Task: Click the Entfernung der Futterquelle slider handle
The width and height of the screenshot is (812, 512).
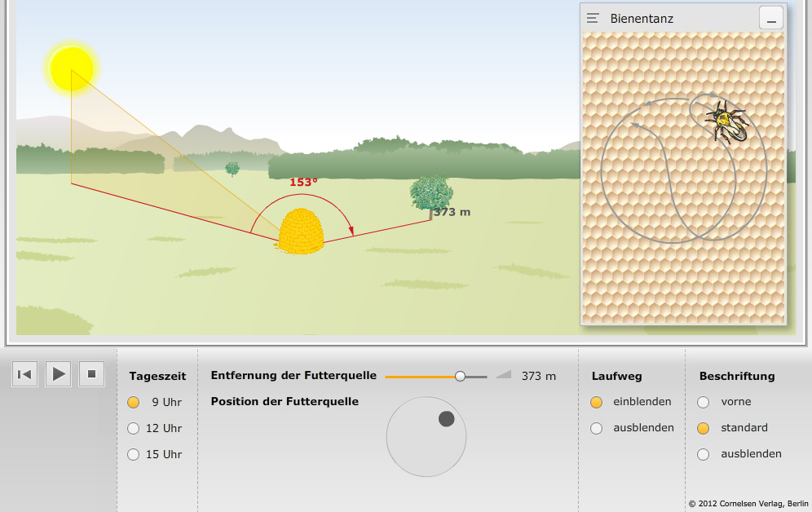Action: tap(460, 376)
